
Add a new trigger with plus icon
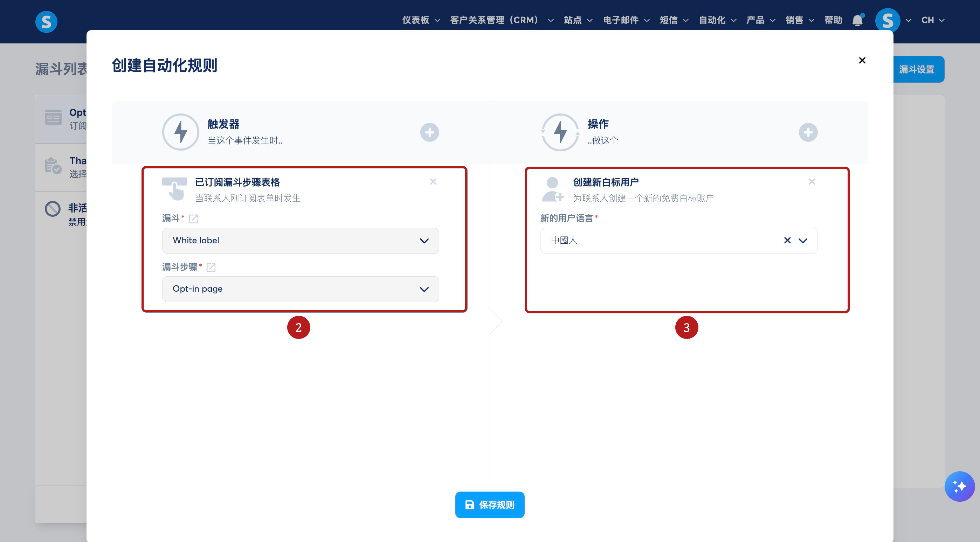point(429,132)
